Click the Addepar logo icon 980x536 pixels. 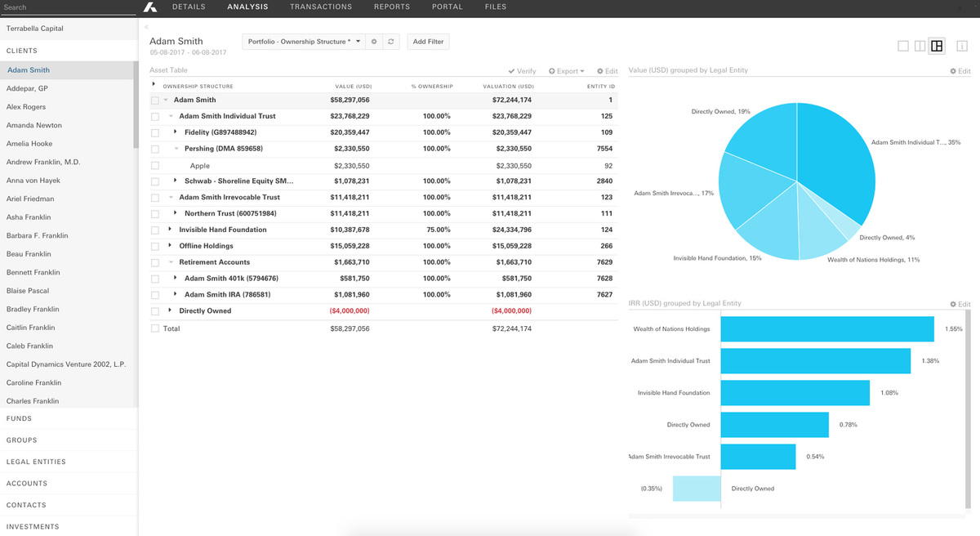point(149,7)
